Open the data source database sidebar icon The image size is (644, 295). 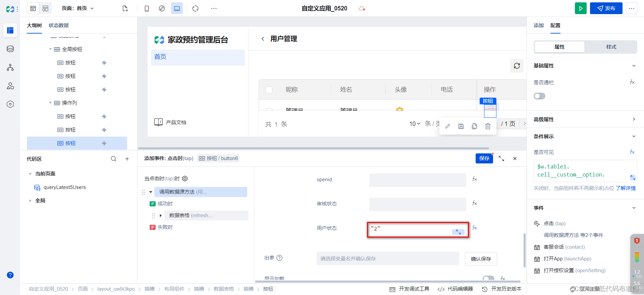tap(10, 49)
